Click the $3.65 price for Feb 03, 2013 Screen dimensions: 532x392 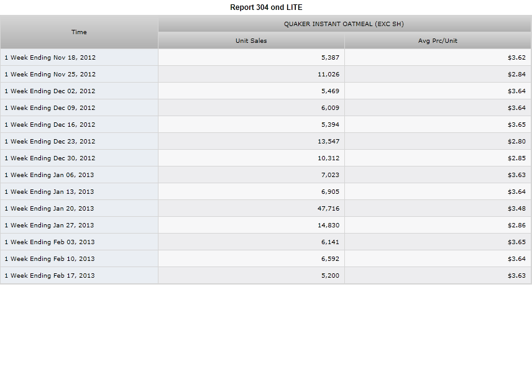coord(516,242)
